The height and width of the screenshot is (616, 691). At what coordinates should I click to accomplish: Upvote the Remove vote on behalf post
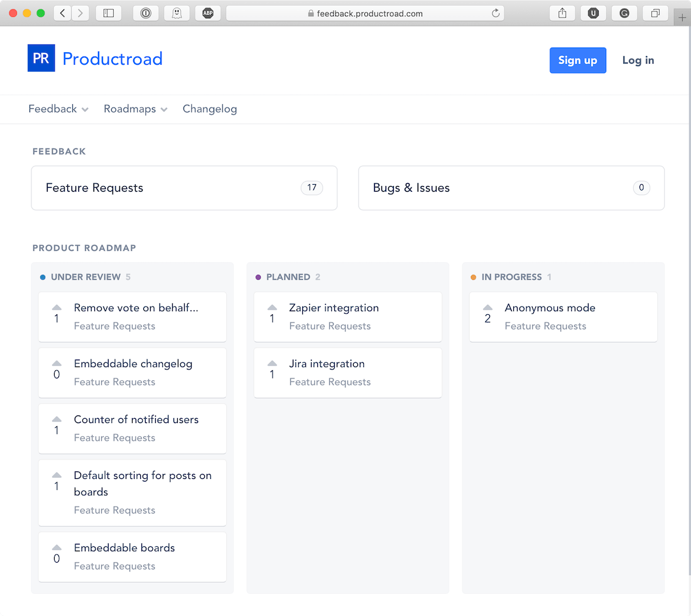[x=57, y=307]
